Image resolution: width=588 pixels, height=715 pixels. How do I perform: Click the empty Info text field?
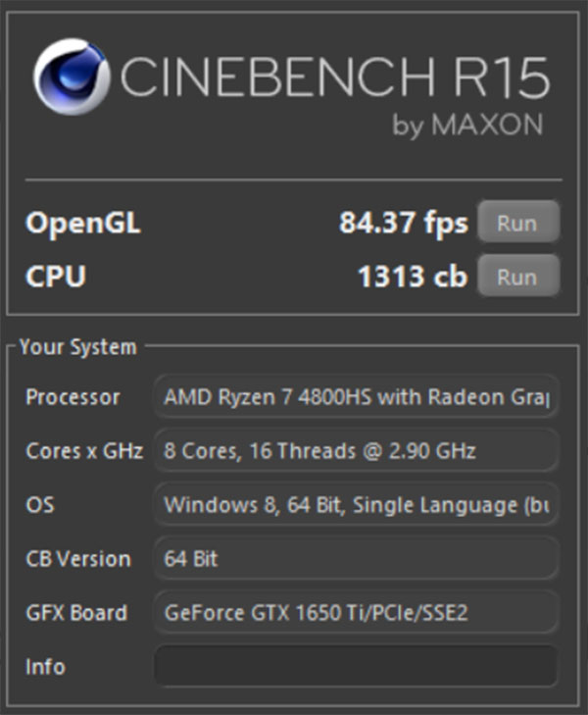[x=357, y=667]
